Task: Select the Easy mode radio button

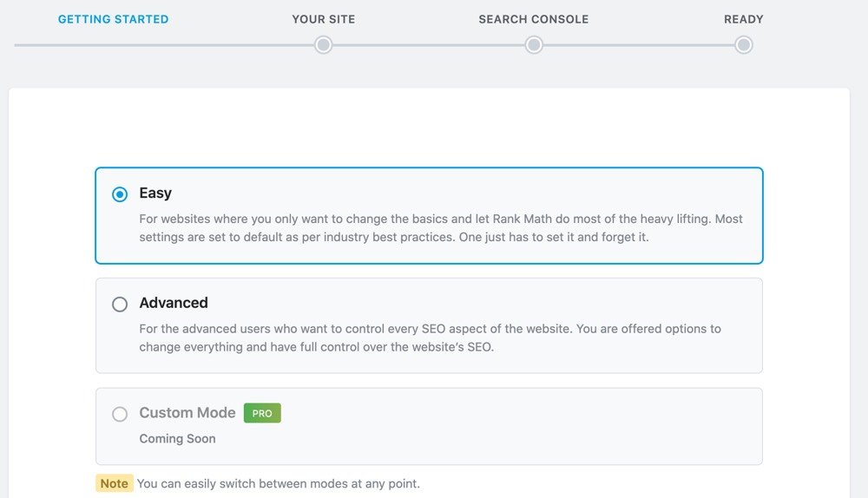Action: point(120,194)
